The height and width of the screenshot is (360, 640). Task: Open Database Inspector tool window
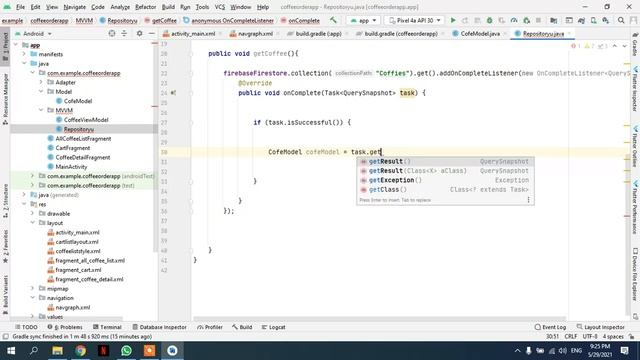tap(159, 327)
